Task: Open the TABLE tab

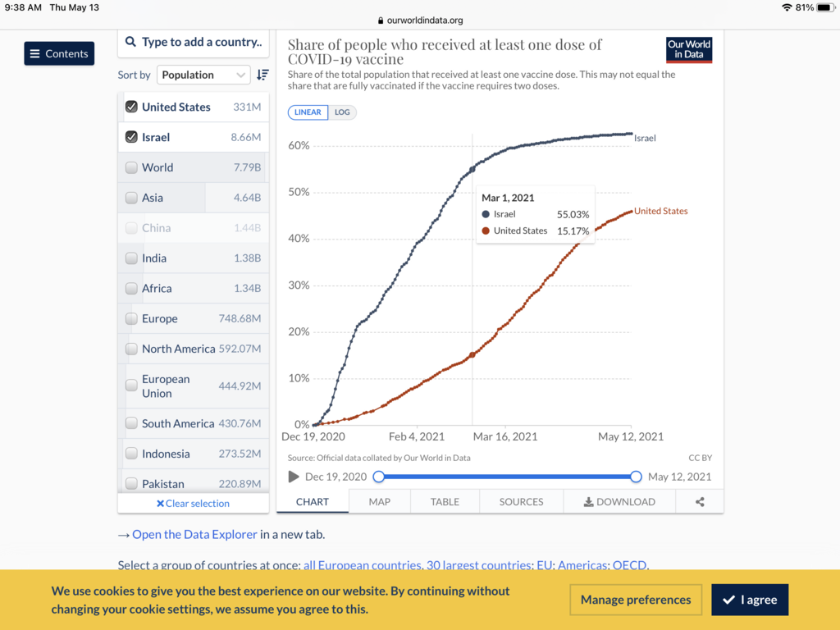Action: tap(445, 502)
